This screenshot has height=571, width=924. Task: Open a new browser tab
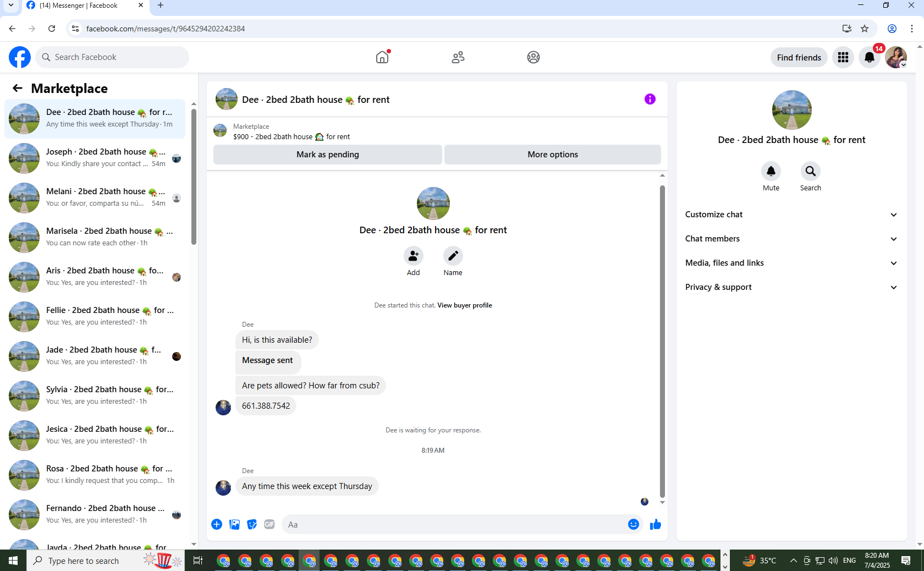pos(161,5)
